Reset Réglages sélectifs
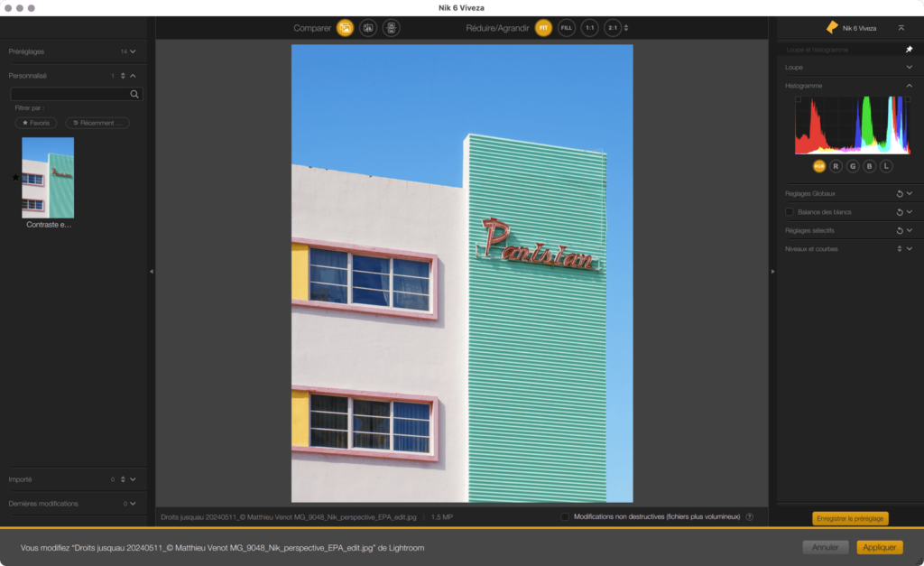Image resolution: width=924 pixels, height=566 pixels. pos(900,230)
